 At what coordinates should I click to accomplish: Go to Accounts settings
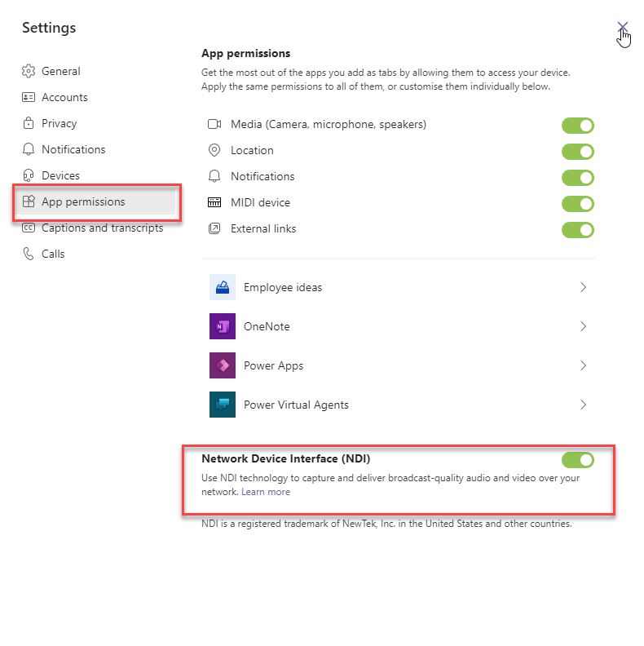pyautogui.click(x=64, y=97)
